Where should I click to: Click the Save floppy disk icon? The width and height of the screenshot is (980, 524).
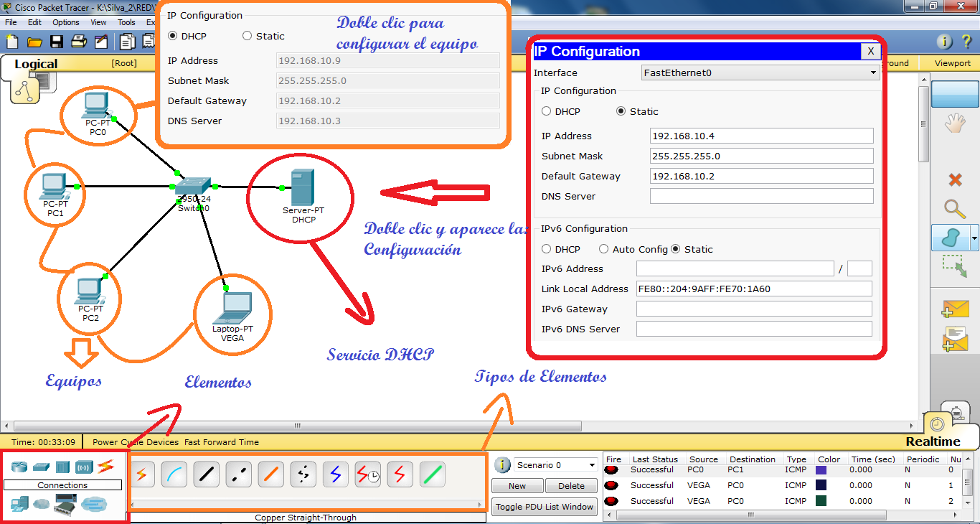click(x=56, y=42)
